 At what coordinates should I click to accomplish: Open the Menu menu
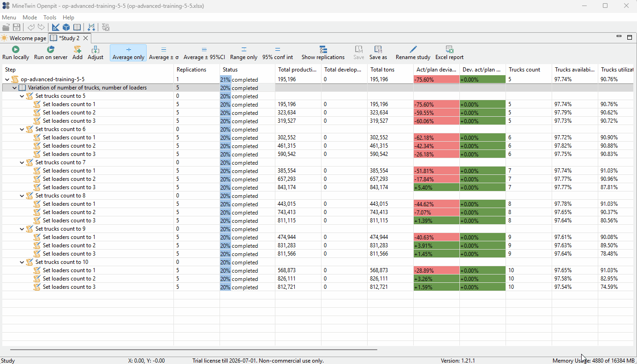tap(9, 18)
